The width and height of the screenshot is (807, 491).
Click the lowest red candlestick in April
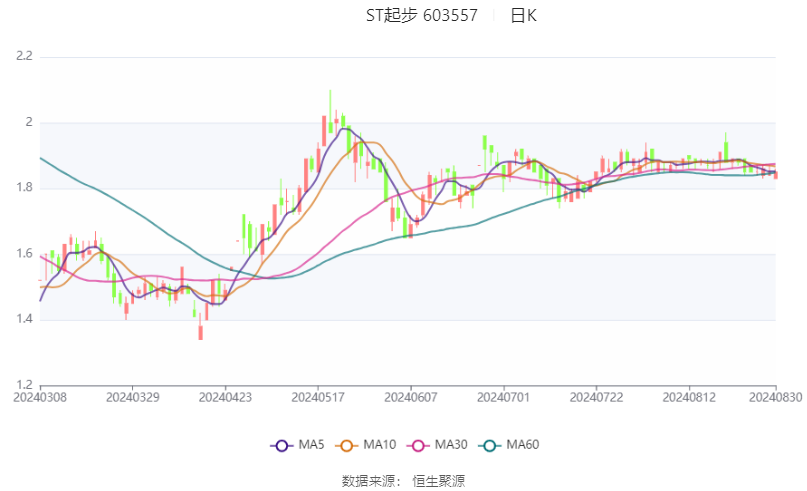coord(200,331)
